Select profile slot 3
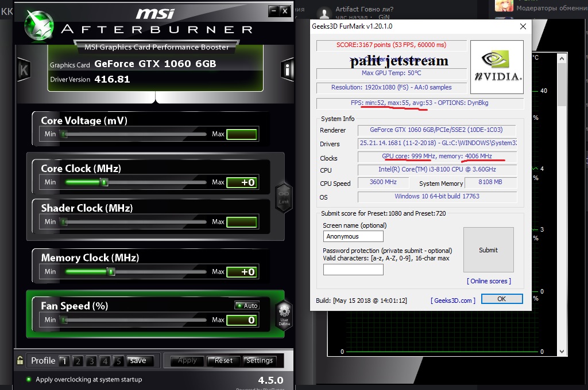 click(x=91, y=361)
